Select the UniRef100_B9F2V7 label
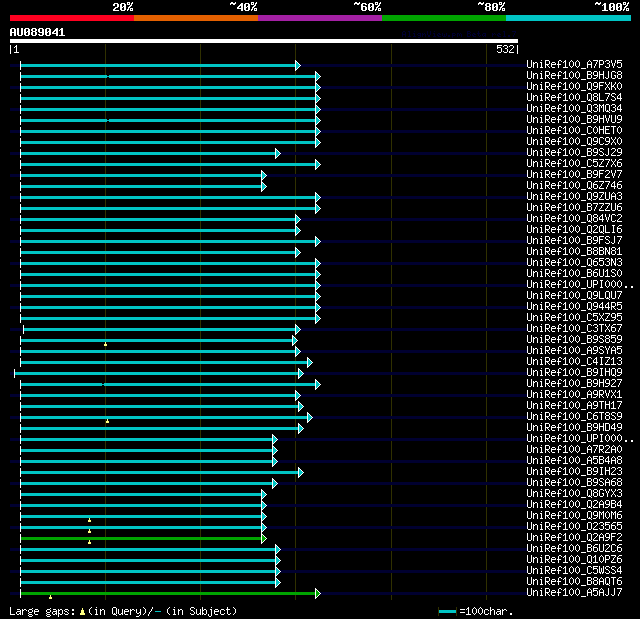 (574, 175)
